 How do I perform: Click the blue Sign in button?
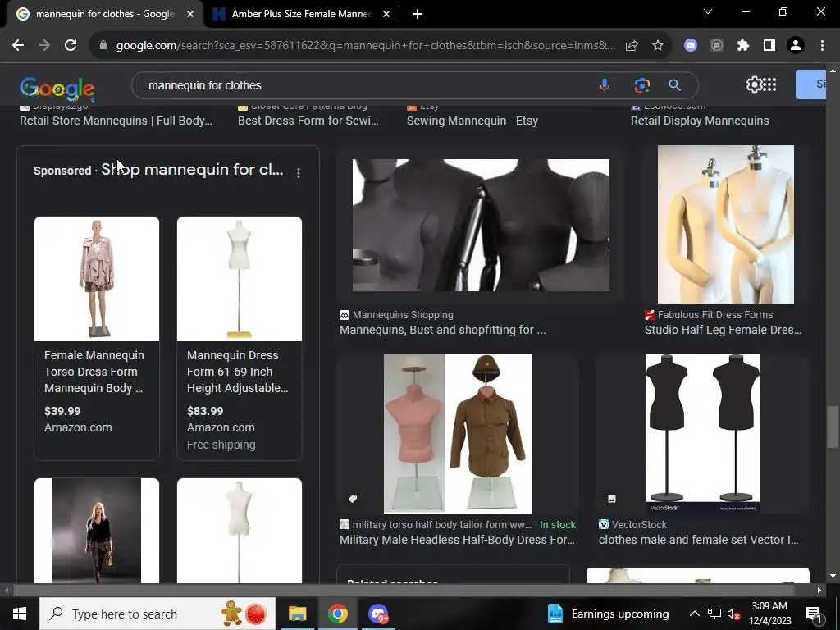coord(810,84)
